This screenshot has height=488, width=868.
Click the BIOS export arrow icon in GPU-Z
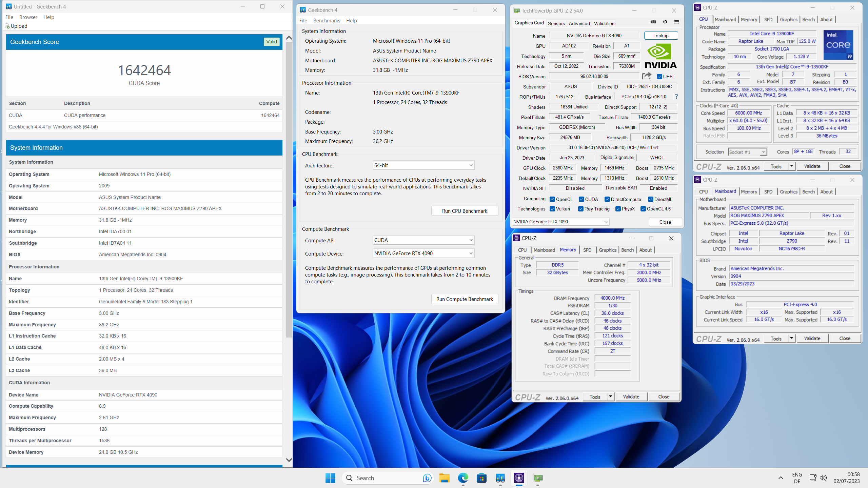coord(647,76)
